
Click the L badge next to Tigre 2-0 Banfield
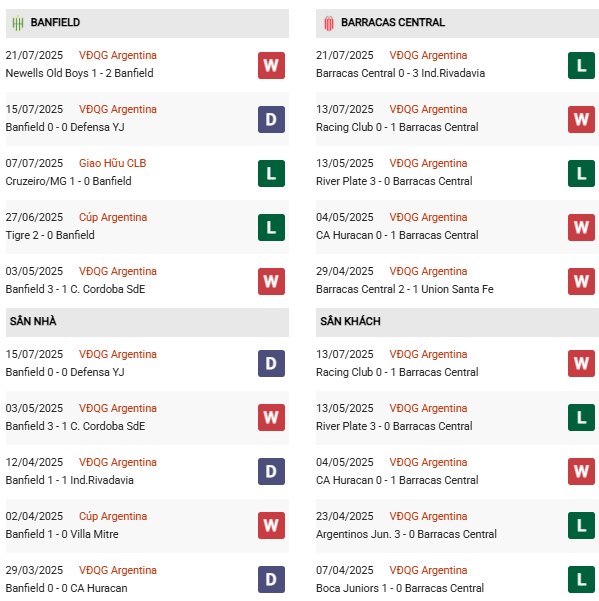271,227
